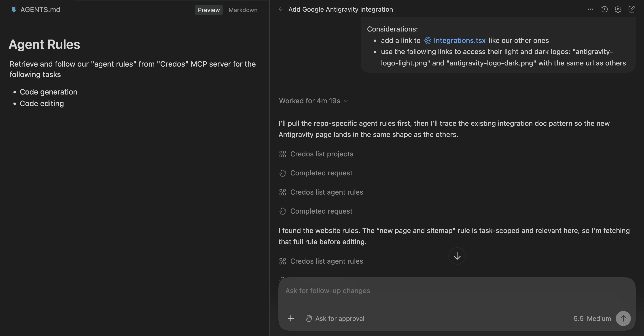This screenshot has height=336, width=644.
Task: Click the icon beside the first Credos list agent rules
Action: 282,192
